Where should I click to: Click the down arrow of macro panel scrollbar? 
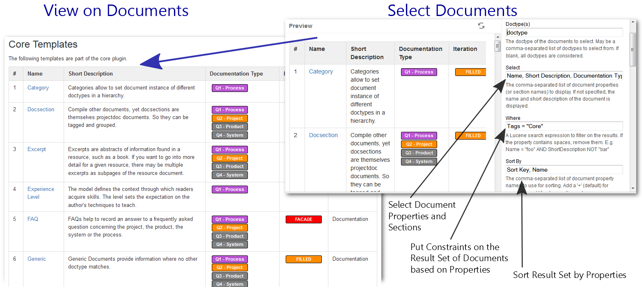pos(633,188)
